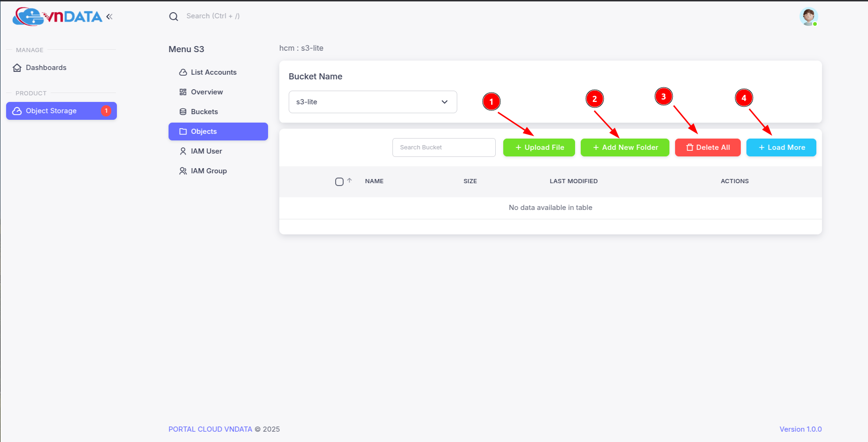
Task: Click the trash icon in Delete All
Action: point(690,147)
